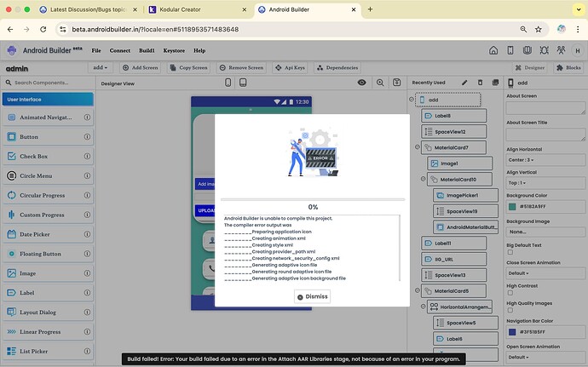Screen dimensions: 588x367
Task: Open the Align Horizontal Center dropdown
Action: 545,160
